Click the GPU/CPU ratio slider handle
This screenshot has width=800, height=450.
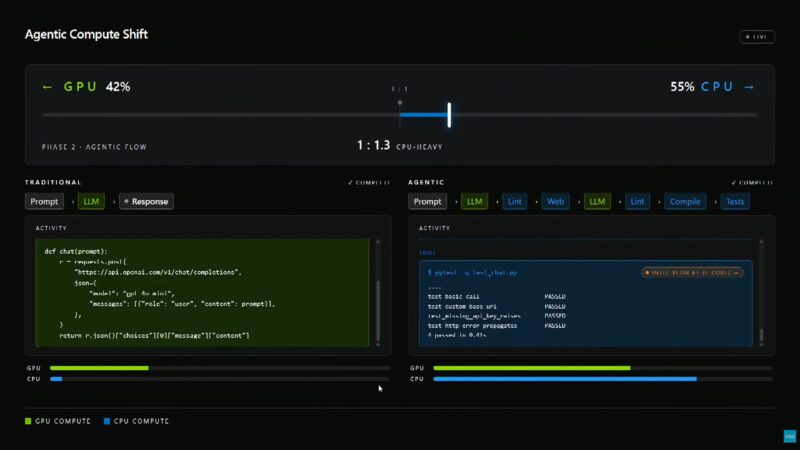tap(449, 115)
